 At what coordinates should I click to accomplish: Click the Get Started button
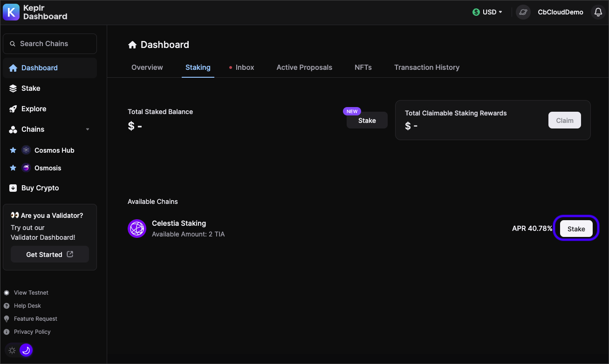(50, 254)
